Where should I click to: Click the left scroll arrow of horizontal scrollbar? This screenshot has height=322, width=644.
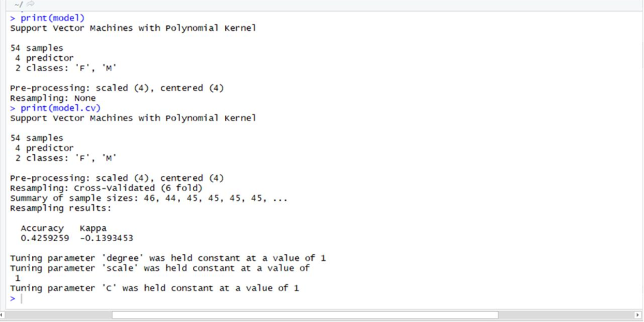pos(2,315)
